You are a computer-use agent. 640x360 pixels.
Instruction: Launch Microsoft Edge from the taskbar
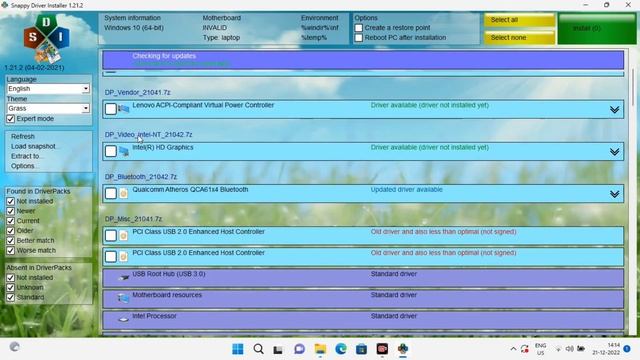[341, 349]
